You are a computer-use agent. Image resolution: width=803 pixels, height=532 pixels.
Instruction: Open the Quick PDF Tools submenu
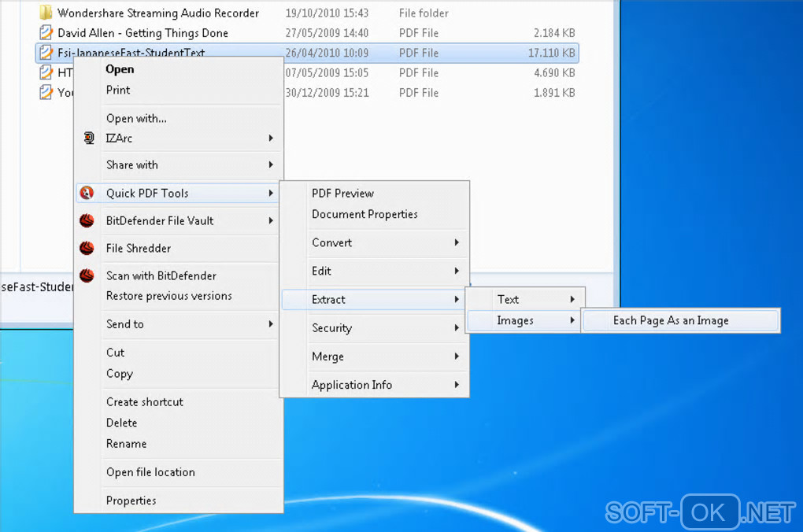click(x=178, y=193)
